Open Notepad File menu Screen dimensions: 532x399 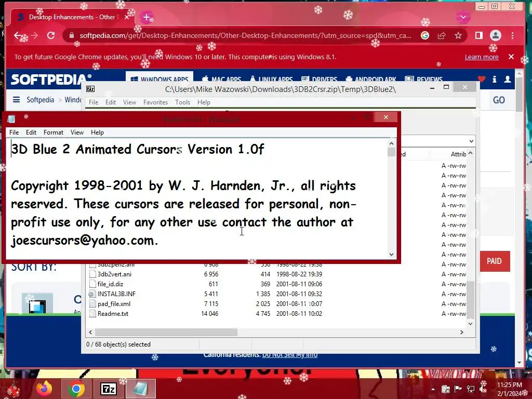click(x=14, y=132)
